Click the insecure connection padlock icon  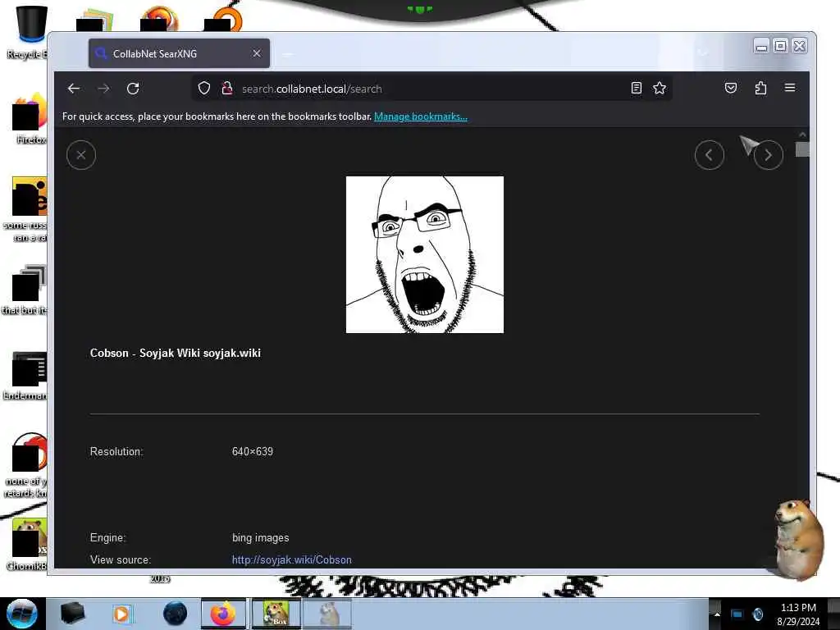[227, 89]
